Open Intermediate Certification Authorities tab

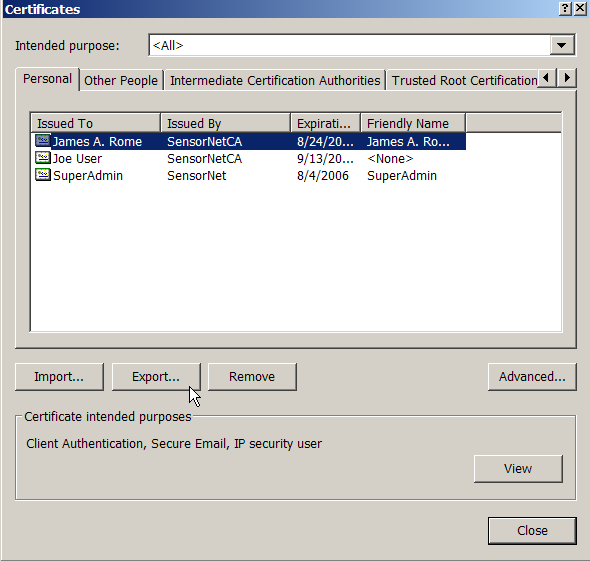[275, 81]
